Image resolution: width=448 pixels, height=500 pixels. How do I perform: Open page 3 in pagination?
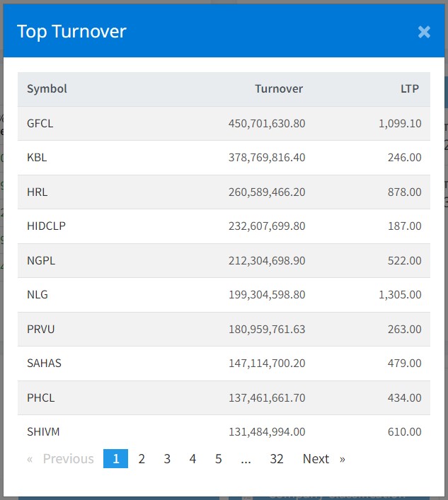pyautogui.click(x=167, y=459)
